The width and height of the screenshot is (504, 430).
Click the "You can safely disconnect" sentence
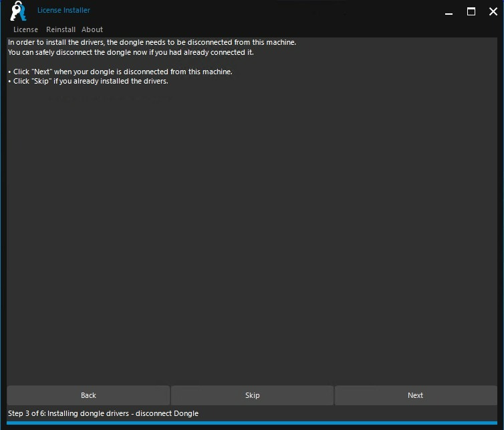coord(131,52)
